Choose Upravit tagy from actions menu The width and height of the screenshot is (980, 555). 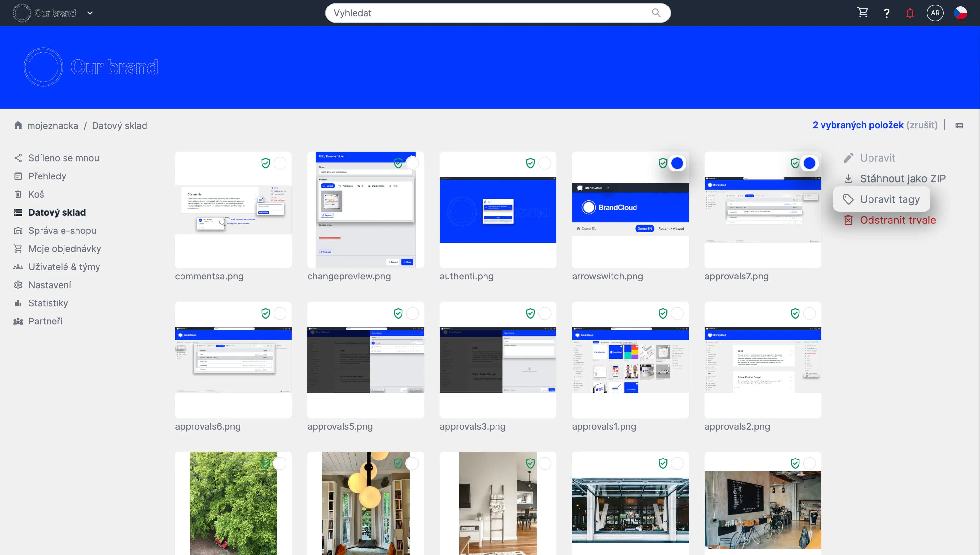coord(890,199)
